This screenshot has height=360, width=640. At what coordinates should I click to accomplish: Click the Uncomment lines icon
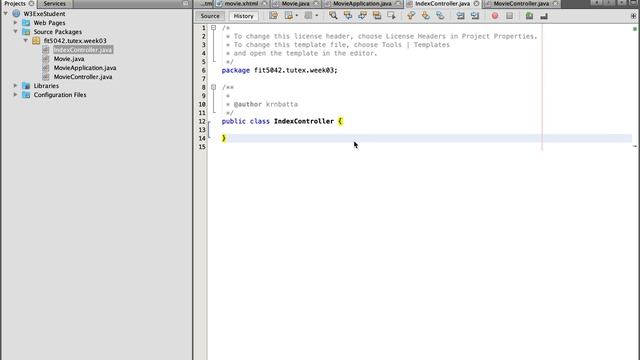(544, 16)
